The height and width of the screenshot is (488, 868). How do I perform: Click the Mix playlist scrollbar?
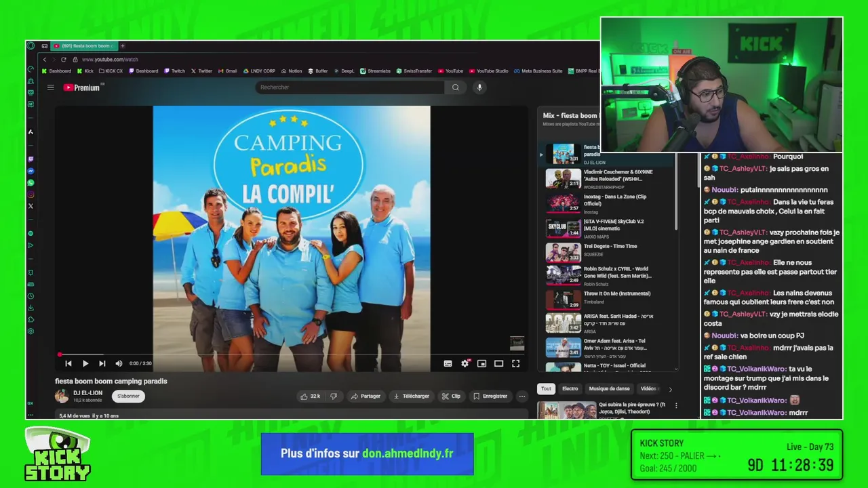click(x=677, y=190)
